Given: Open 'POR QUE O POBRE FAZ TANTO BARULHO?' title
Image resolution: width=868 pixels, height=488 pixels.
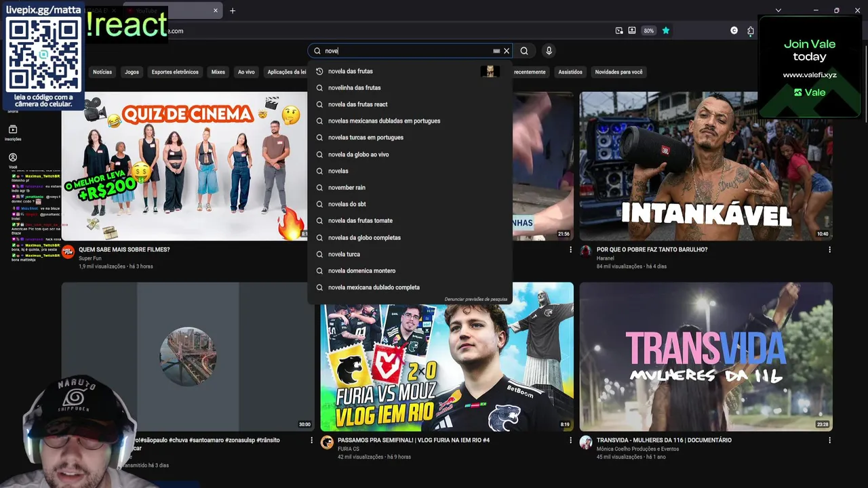Looking at the screenshot, I should pyautogui.click(x=652, y=249).
